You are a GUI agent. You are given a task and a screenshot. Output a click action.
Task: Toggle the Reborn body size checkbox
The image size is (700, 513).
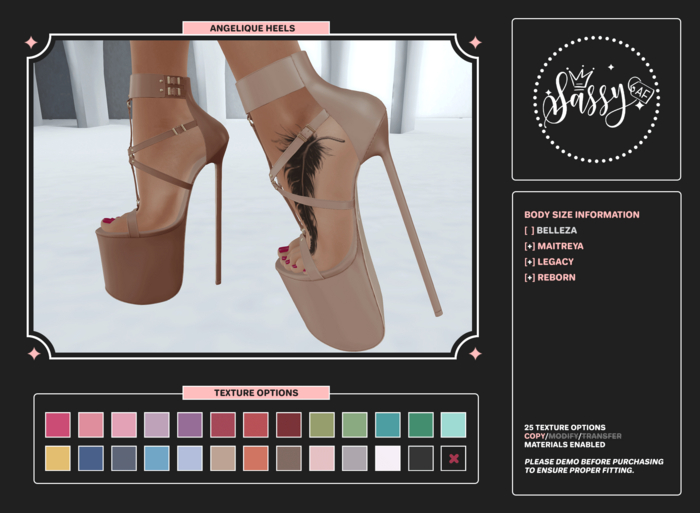tap(529, 277)
